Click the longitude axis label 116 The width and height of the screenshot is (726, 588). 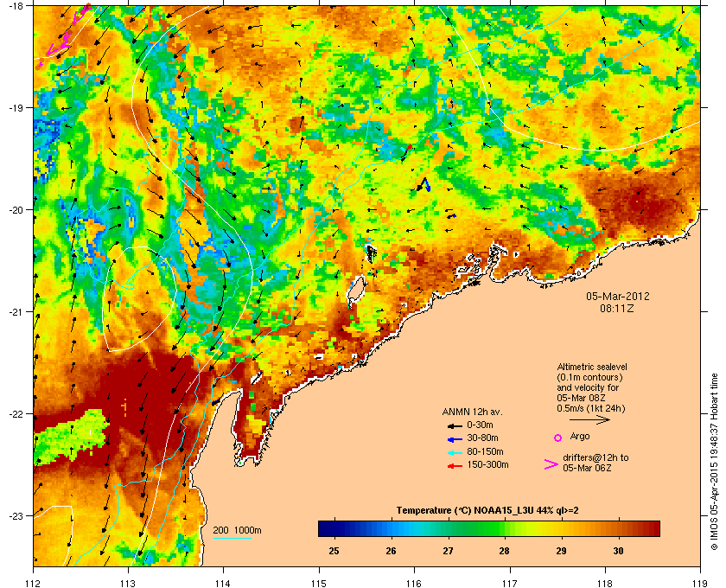coord(414,583)
